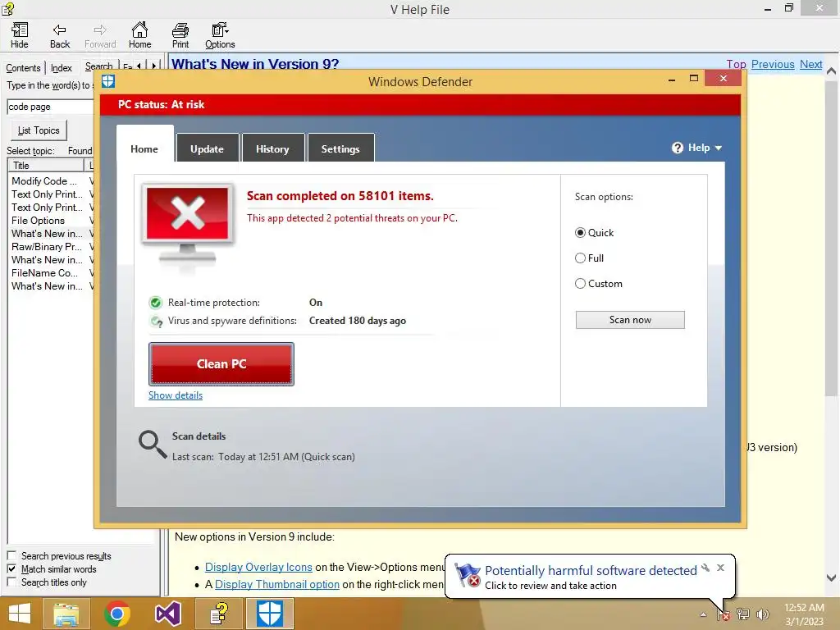Image resolution: width=840 pixels, height=630 pixels.
Task: Open the Update tab in Defender
Action: tap(208, 149)
